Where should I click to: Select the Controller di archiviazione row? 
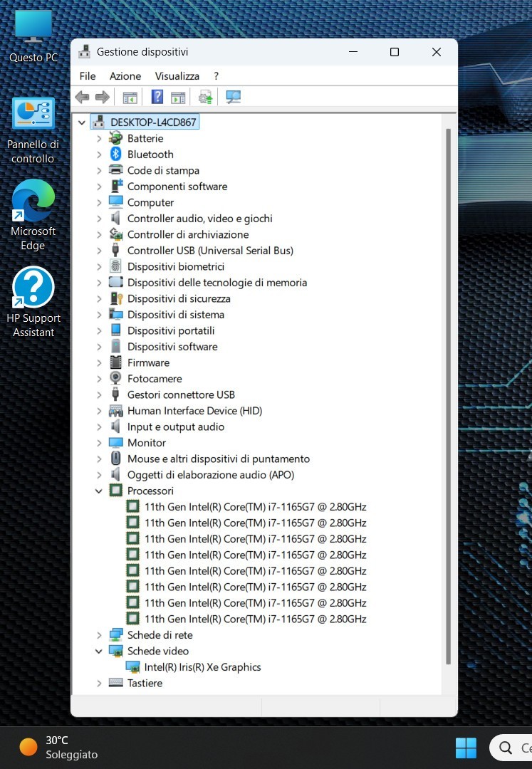click(x=188, y=234)
